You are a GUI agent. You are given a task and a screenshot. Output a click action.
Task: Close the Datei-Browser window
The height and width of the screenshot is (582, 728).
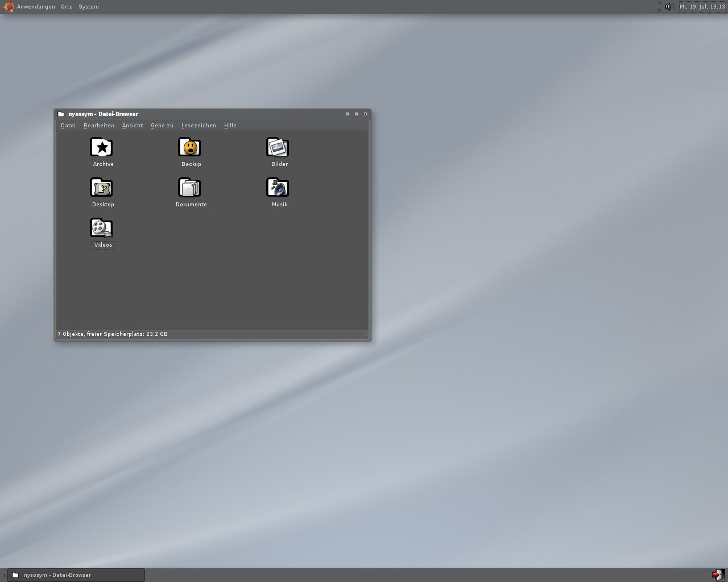click(365, 114)
